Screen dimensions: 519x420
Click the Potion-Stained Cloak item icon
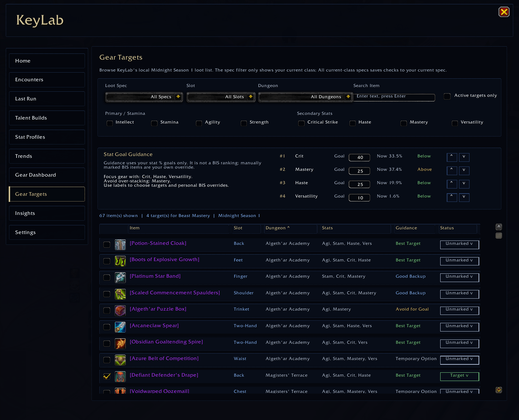(x=120, y=244)
